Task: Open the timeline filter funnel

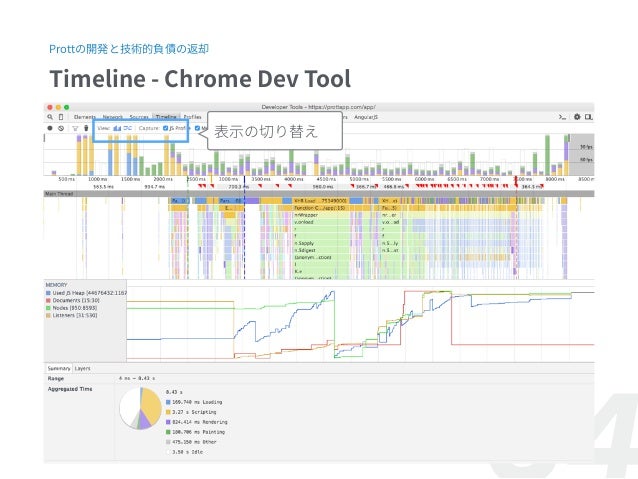Action: click(75, 128)
